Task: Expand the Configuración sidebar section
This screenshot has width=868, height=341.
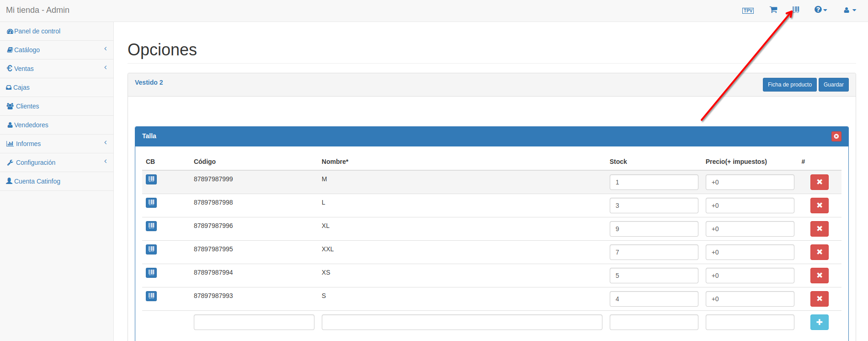Action: [57, 162]
